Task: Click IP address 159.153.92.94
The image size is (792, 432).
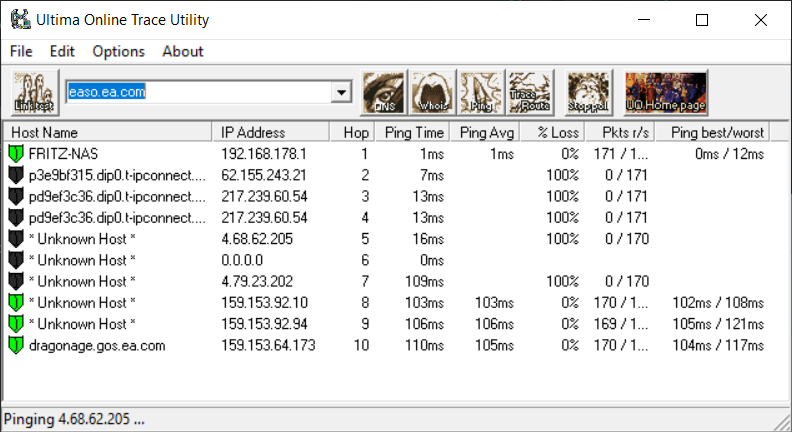Action: (x=264, y=323)
